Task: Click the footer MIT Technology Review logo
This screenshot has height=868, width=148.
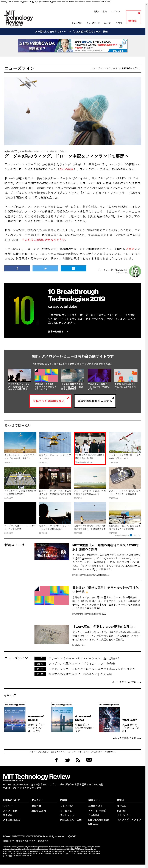Action: [x=36, y=777]
